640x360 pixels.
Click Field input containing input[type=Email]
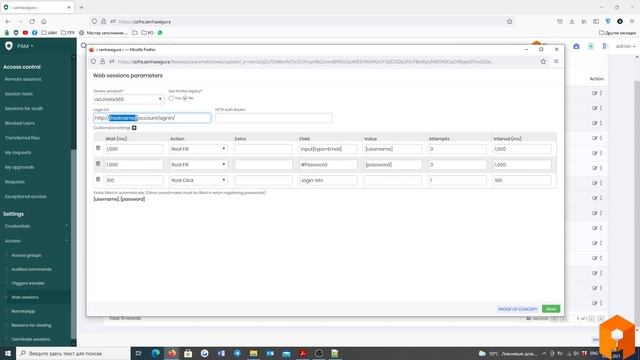(328, 149)
